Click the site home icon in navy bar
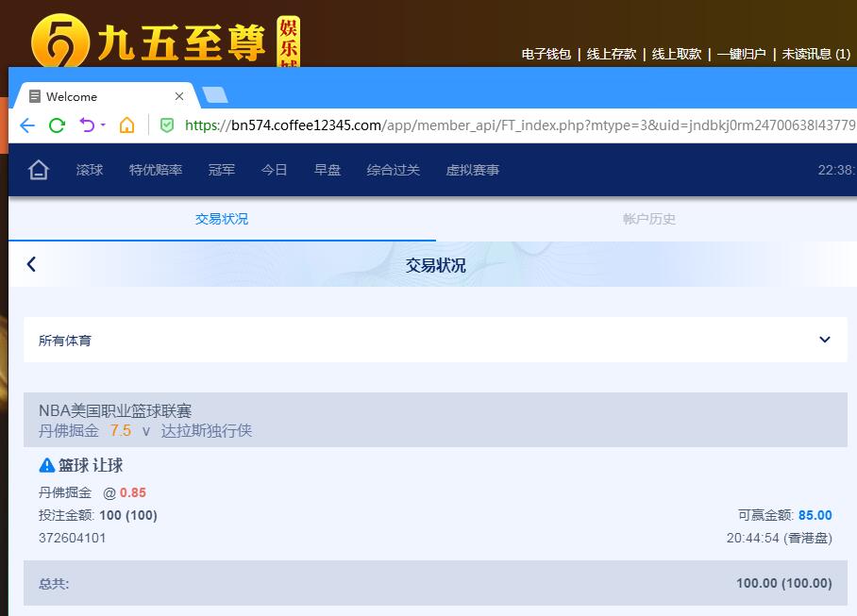 (x=39, y=170)
